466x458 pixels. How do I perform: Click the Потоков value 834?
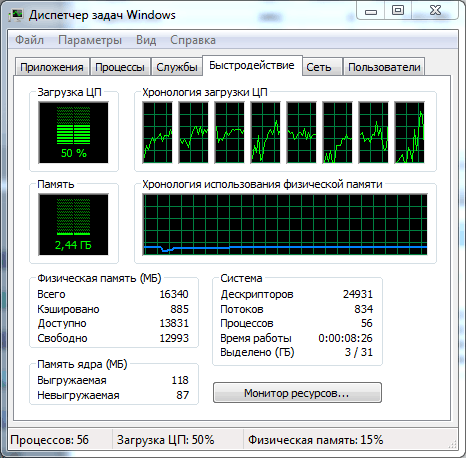363,309
